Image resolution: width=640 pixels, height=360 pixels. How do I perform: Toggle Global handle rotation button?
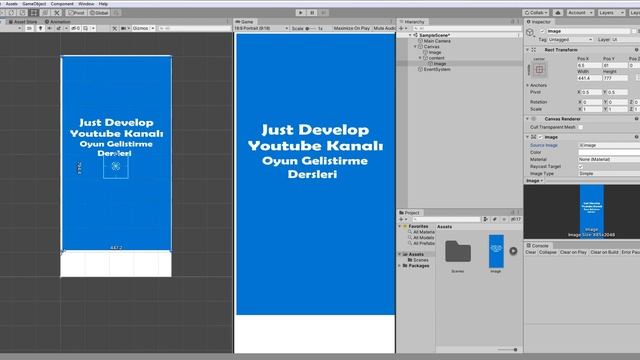tap(99, 13)
